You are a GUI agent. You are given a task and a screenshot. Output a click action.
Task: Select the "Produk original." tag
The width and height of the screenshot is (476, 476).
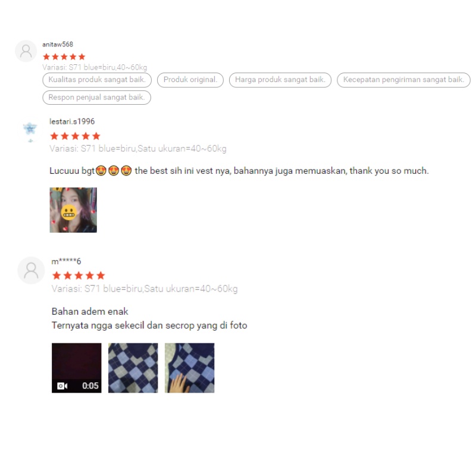tap(190, 80)
